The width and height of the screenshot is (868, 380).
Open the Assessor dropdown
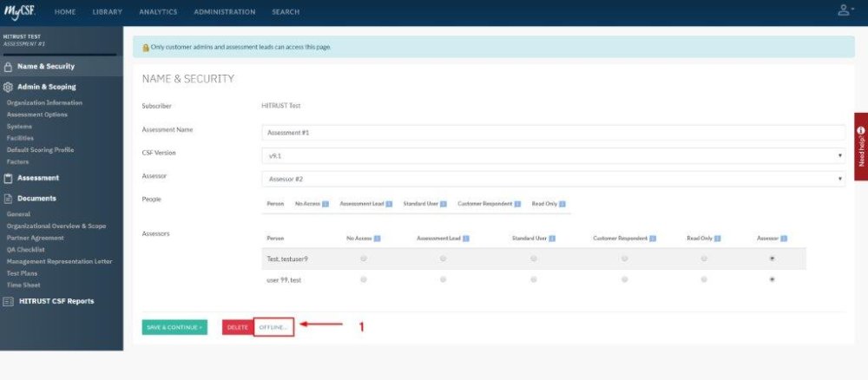pyautogui.click(x=553, y=180)
